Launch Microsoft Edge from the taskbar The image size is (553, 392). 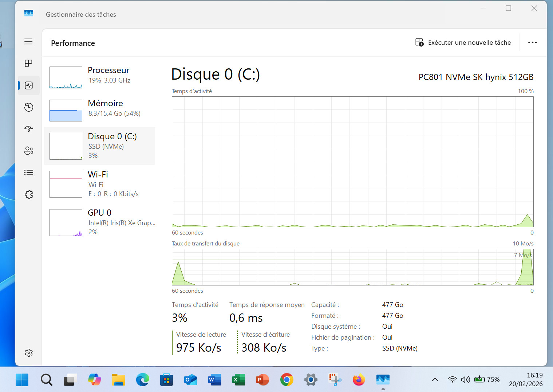pos(142,380)
